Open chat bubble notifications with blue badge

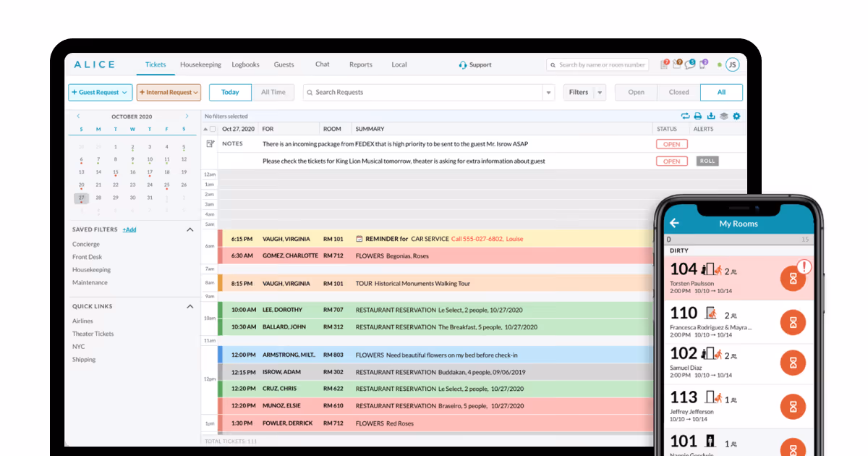coord(690,64)
